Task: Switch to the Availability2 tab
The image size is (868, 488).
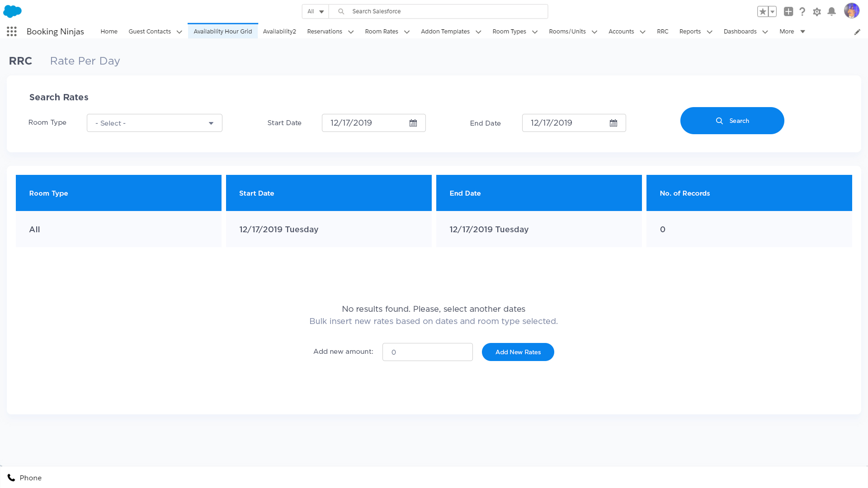Action: (x=279, y=31)
